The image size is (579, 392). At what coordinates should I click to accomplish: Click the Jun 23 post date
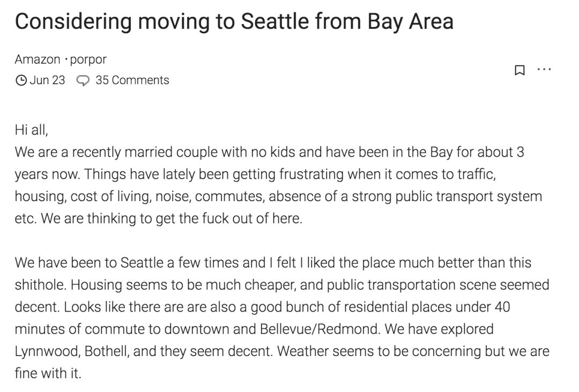pos(47,80)
